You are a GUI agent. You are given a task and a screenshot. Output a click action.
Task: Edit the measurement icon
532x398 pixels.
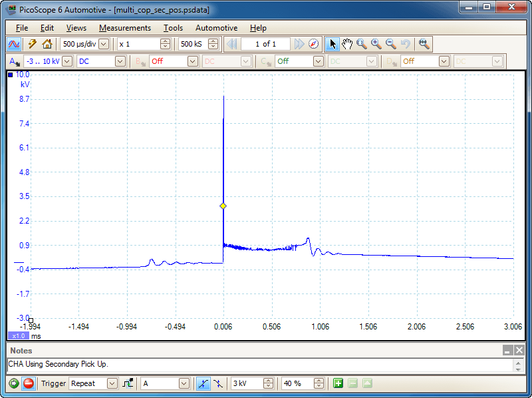(x=368, y=383)
